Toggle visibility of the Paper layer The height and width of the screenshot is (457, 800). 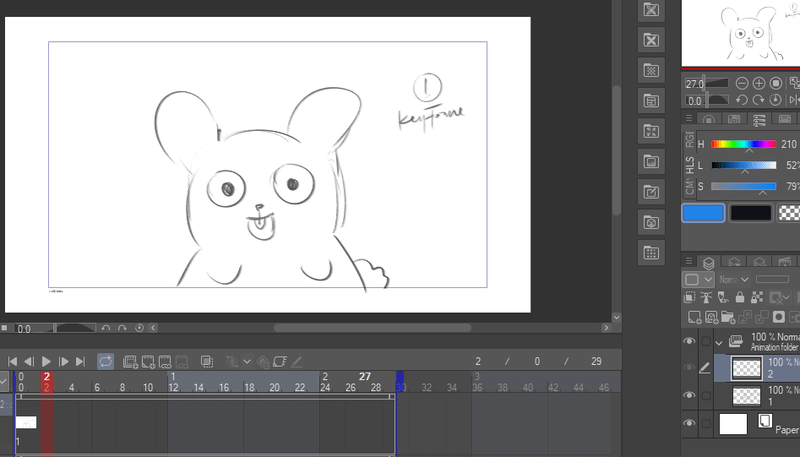point(689,424)
